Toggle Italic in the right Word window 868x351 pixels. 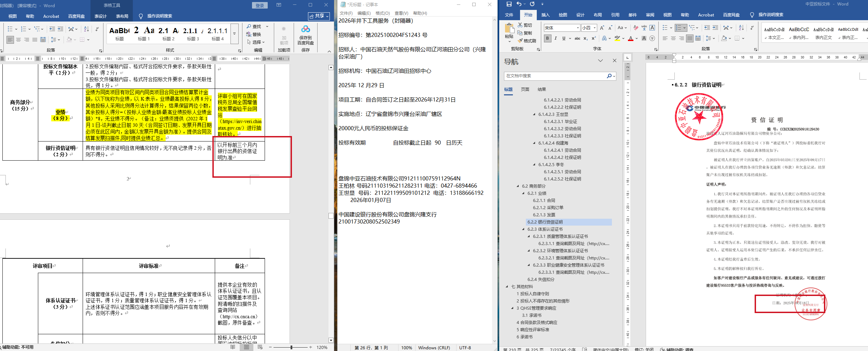point(556,38)
